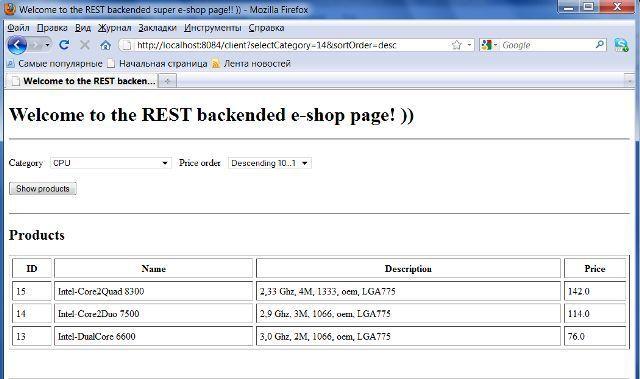The image size is (640, 379).
Task: Click the cell with ID 13
Action: point(32,336)
